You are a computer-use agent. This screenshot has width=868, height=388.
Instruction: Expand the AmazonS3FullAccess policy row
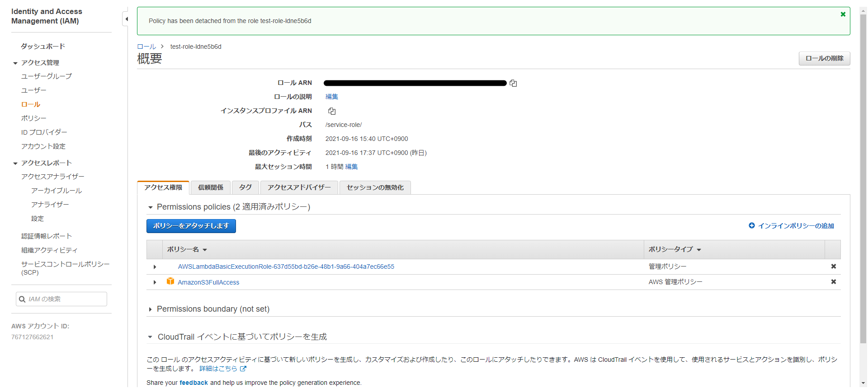(x=155, y=282)
